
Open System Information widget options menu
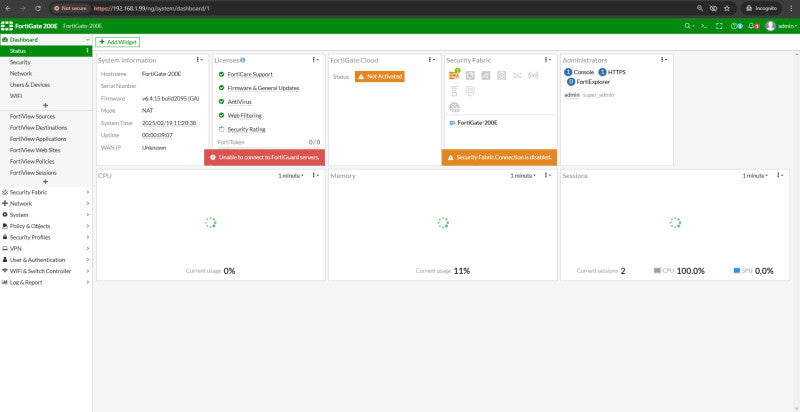click(199, 60)
